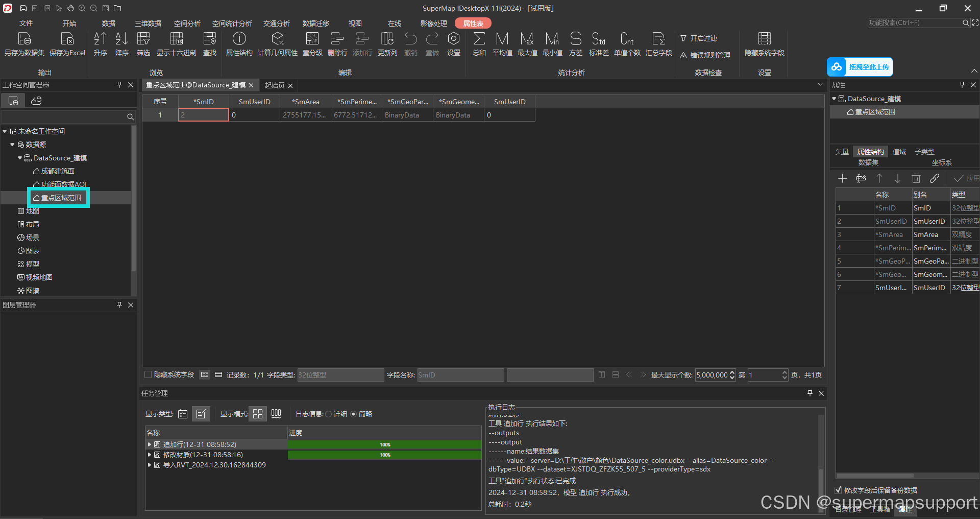
Task: Open the 文件 menu
Action: click(26, 23)
